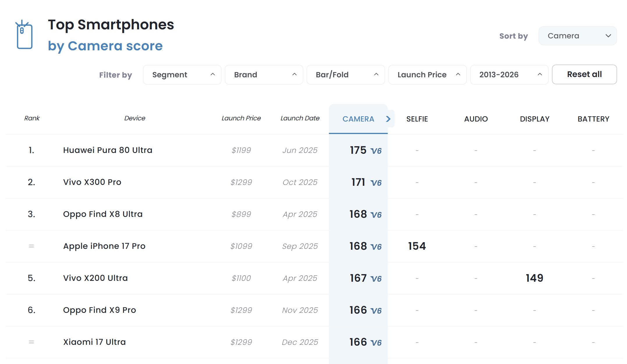
Task: Click the smartphone logo icon beside the title
Action: 24,35
